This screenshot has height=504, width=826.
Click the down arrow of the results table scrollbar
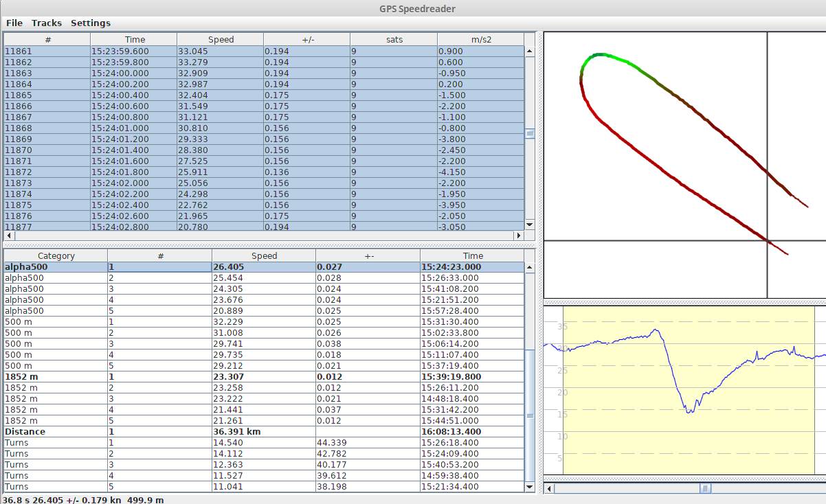pos(529,487)
